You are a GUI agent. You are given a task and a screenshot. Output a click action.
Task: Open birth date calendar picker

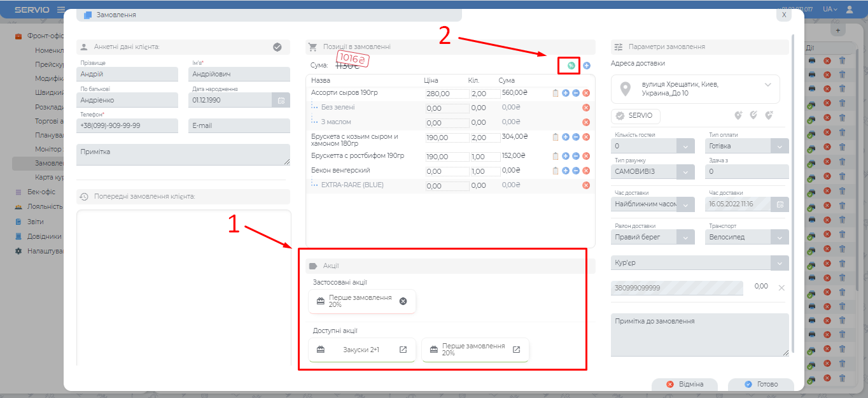(x=281, y=100)
